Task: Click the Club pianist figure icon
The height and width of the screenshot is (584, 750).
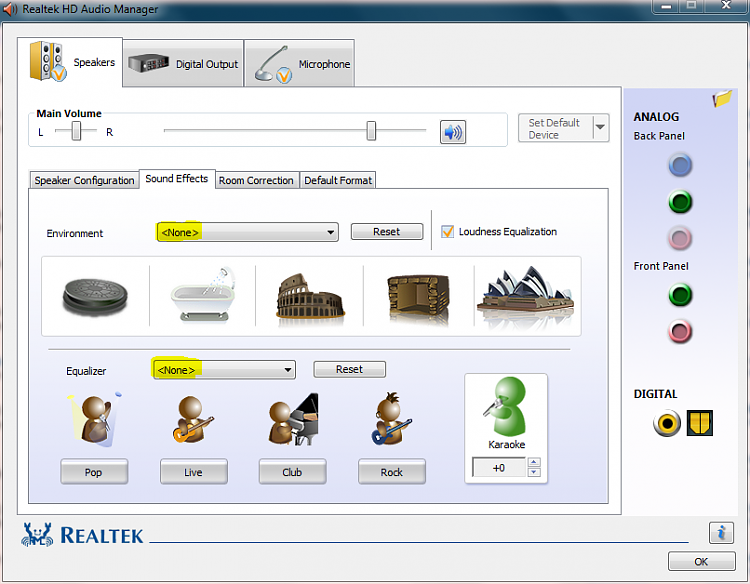Action: (x=294, y=419)
